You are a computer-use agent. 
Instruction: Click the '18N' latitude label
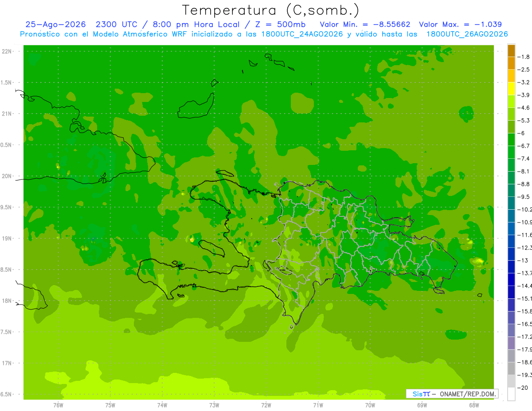pos(7,301)
